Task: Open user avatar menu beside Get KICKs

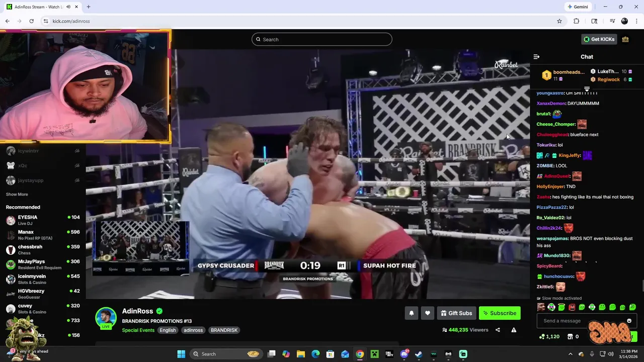Action: click(625, 39)
